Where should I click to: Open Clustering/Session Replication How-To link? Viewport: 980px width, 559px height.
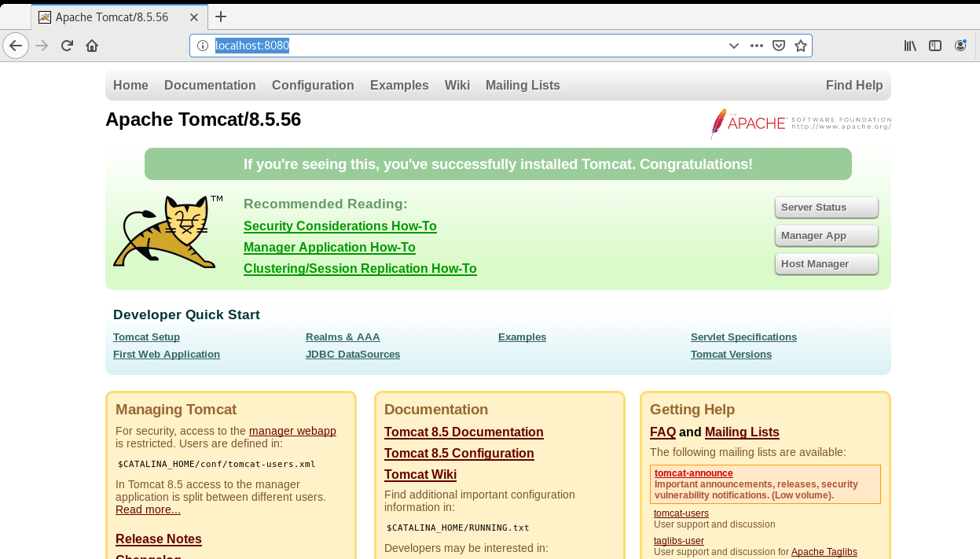[x=360, y=269]
